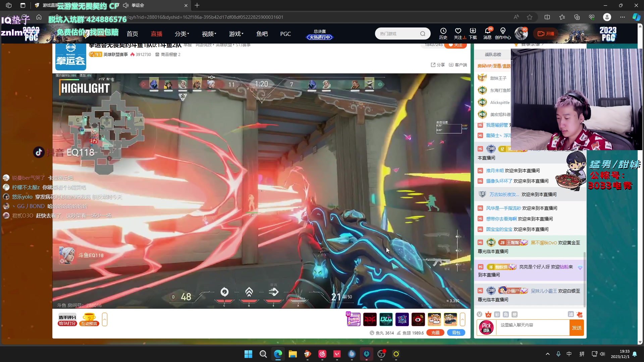Viewport: 644px width, 362px height.
Task: Click the search magnifier in 热门游戏 box
Action: point(423,34)
